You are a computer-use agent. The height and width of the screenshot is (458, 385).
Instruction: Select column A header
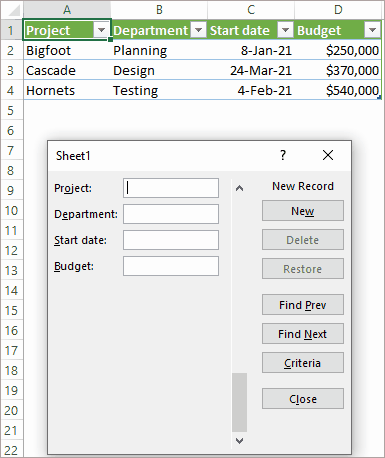[67, 10]
